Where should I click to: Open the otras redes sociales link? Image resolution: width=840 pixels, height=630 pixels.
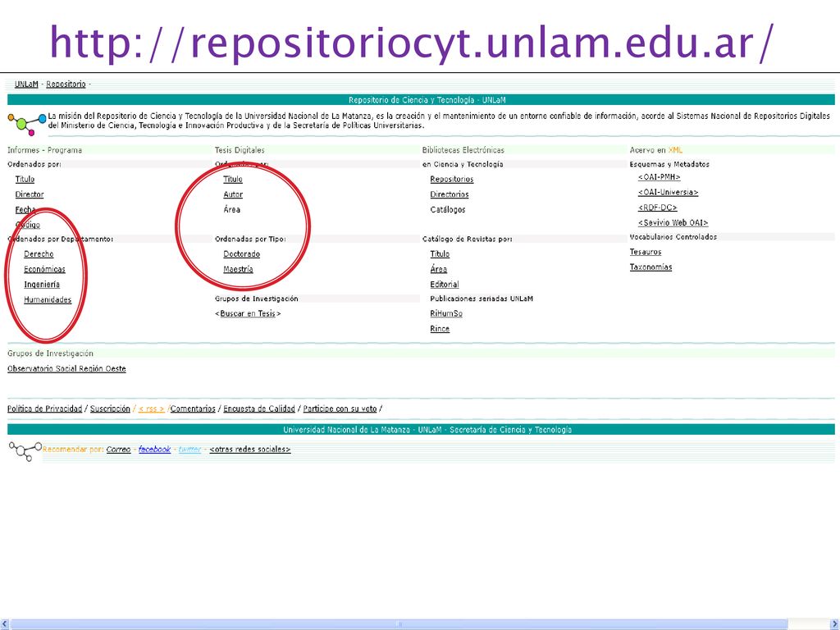pyautogui.click(x=250, y=450)
